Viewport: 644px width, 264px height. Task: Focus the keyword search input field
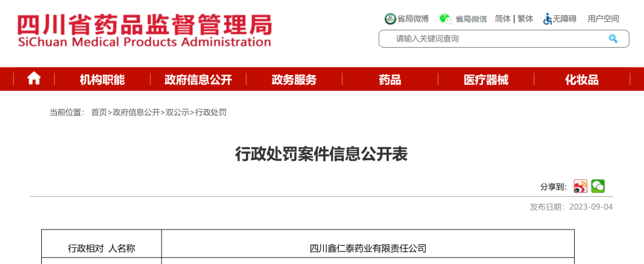pos(495,39)
